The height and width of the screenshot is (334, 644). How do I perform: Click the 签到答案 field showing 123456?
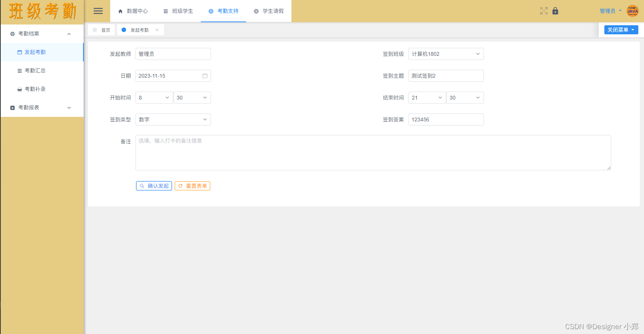pyautogui.click(x=446, y=120)
